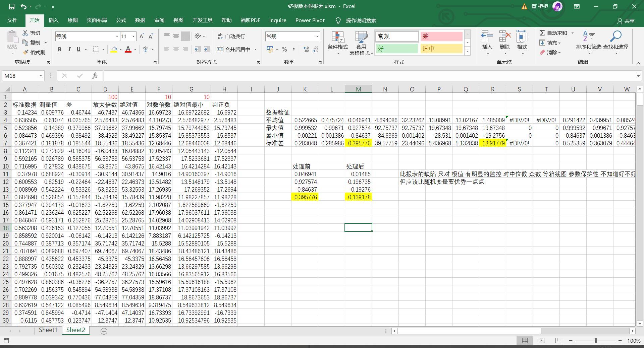This screenshot has width=644, height=348.
Task: Open the 公式 (Formulas) ribbon tab
Action: click(121, 20)
